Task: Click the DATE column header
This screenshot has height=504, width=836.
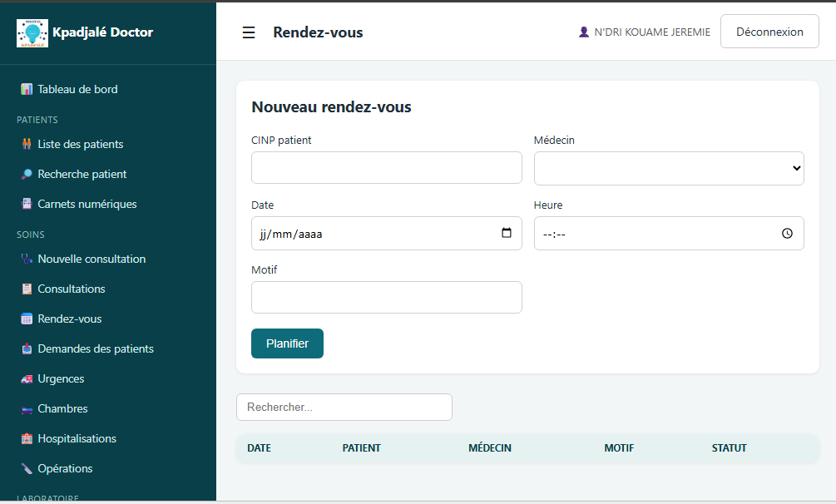Action: [259, 448]
